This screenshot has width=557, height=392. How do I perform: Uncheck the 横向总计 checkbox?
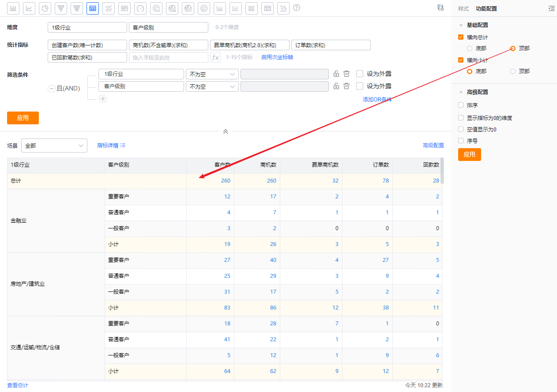(x=461, y=37)
